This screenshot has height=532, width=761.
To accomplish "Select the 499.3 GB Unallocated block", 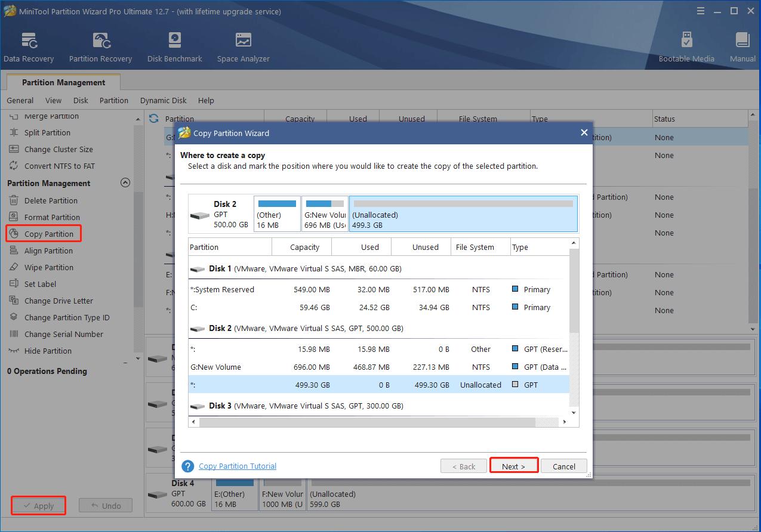I will pyautogui.click(x=463, y=214).
